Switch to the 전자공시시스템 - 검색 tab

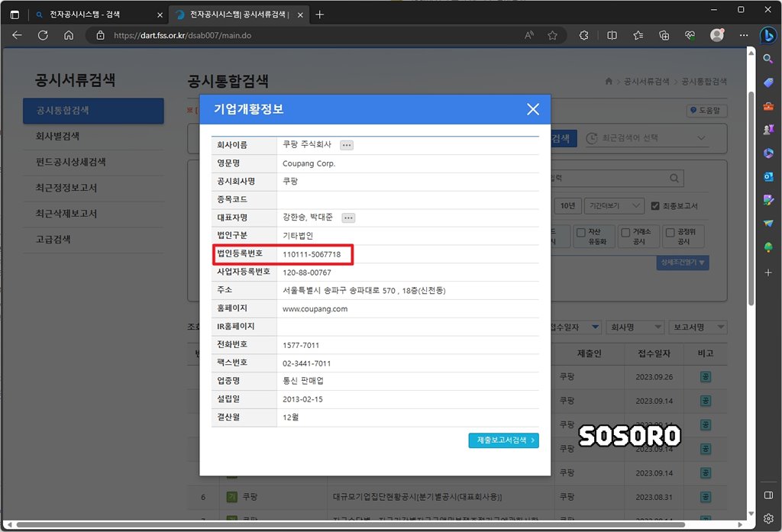point(99,15)
